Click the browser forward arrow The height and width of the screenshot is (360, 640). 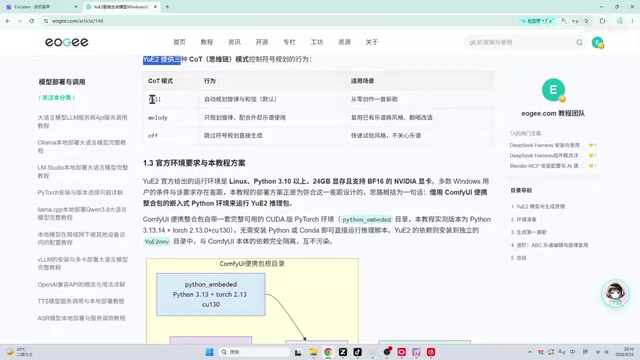(20, 21)
